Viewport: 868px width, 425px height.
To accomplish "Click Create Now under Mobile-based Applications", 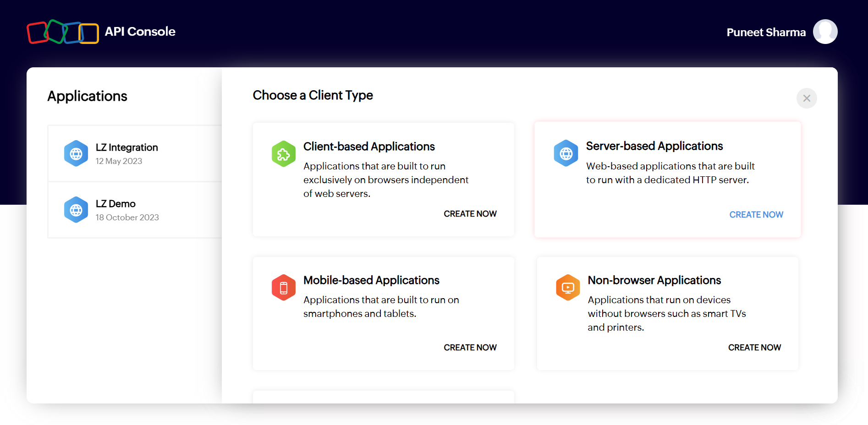I will tap(470, 348).
